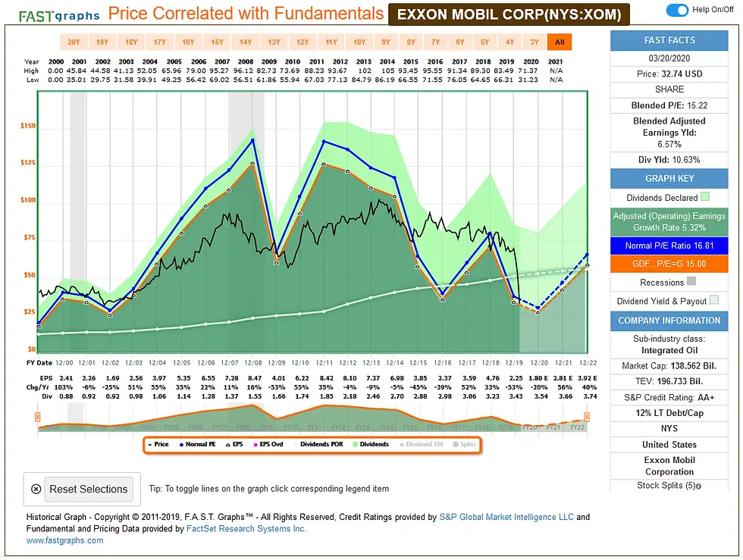
Task: Select the 11Y time range tab
Action: 331,42
